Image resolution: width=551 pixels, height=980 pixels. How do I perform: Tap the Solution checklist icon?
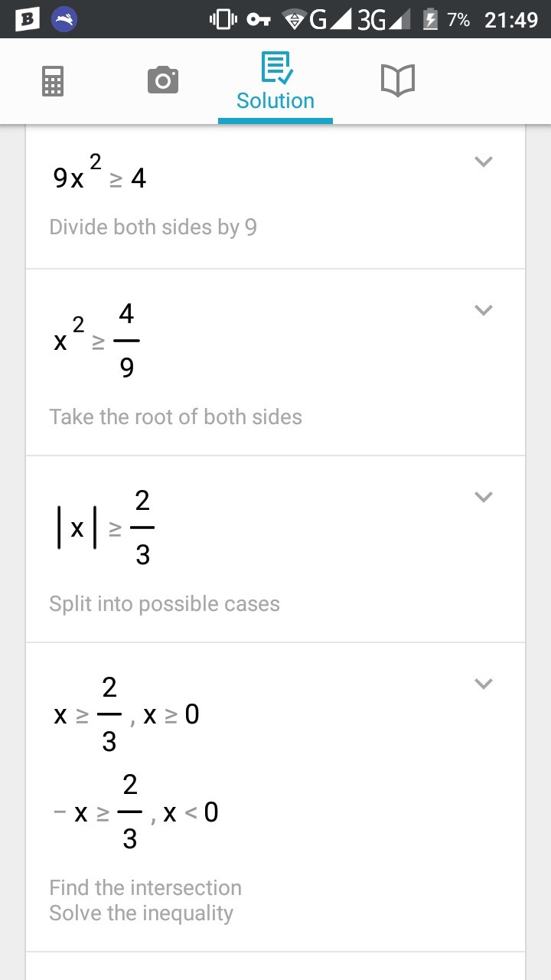[275, 68]
